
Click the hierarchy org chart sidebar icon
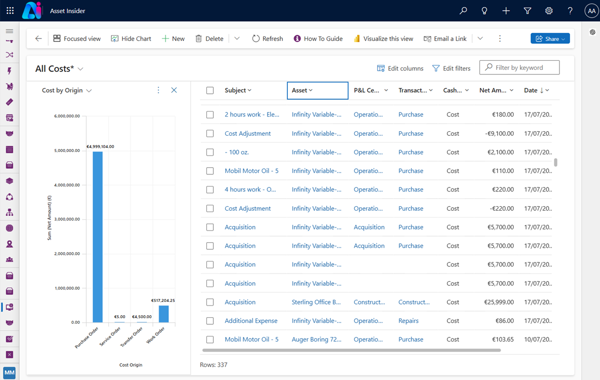click(x=10, y=212)
